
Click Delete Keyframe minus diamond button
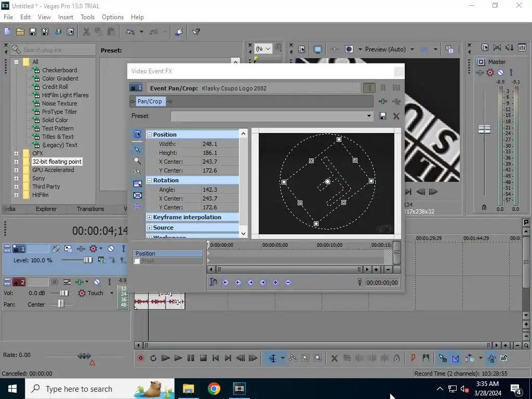(x=288, y=282)
